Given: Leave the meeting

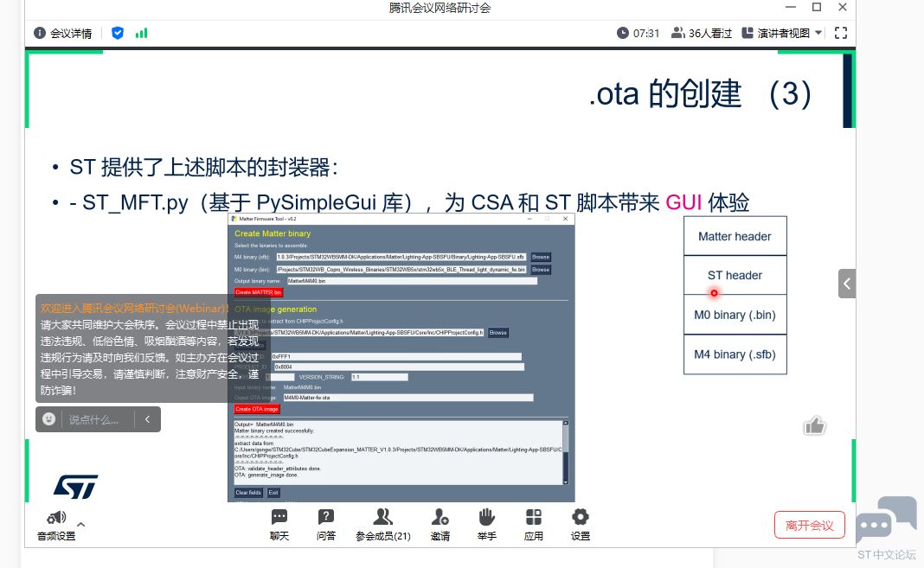Looking at the screenshot, I should (809, 525).
